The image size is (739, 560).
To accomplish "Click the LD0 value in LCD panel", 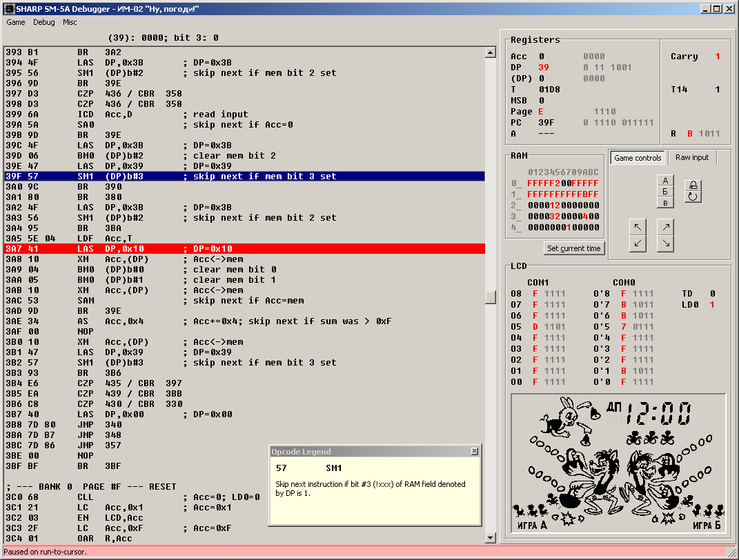I will coord(712,305).
